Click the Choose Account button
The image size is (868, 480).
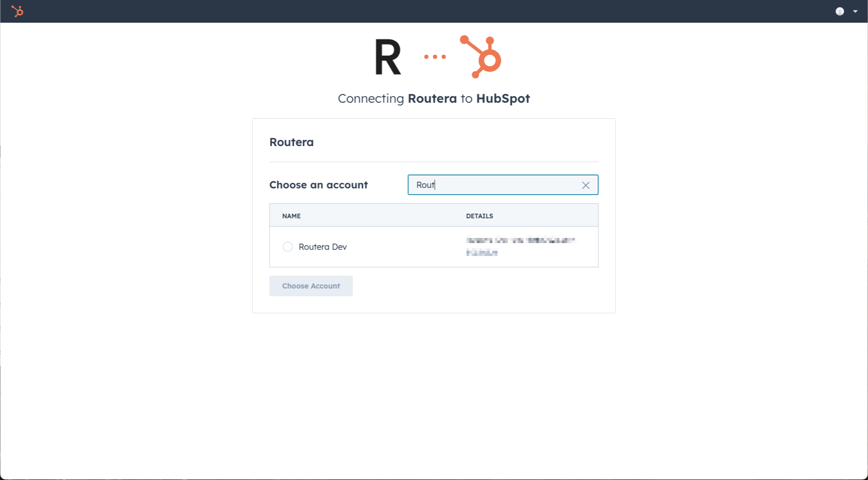pyautogui.click(x=311, y=286)
